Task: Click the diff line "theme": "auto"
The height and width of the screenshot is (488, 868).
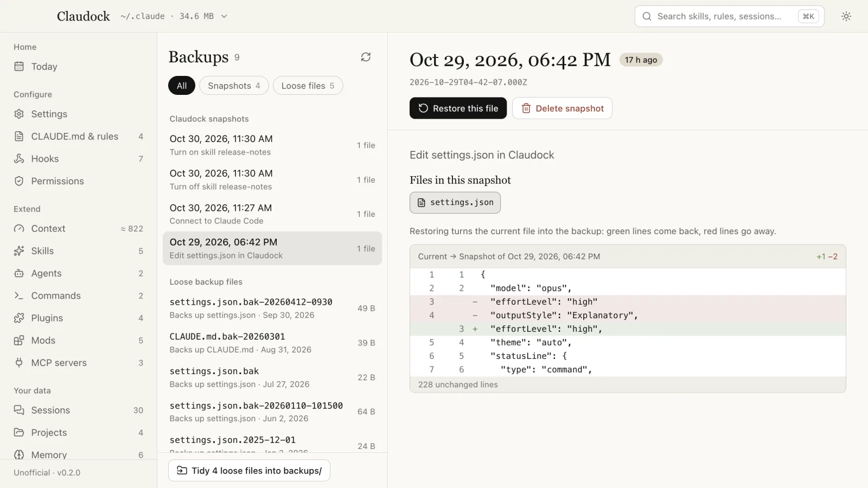Action: [x=628, y=342]
